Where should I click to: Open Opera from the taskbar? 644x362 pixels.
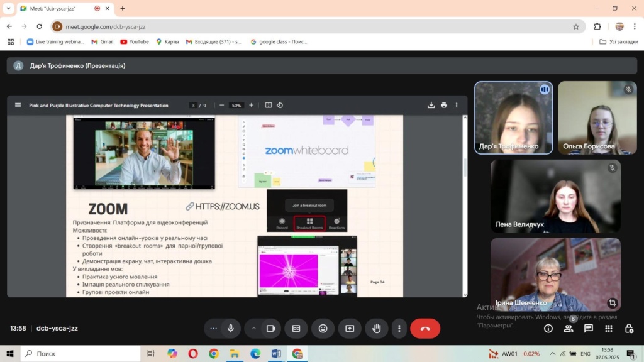click(192, 353)
